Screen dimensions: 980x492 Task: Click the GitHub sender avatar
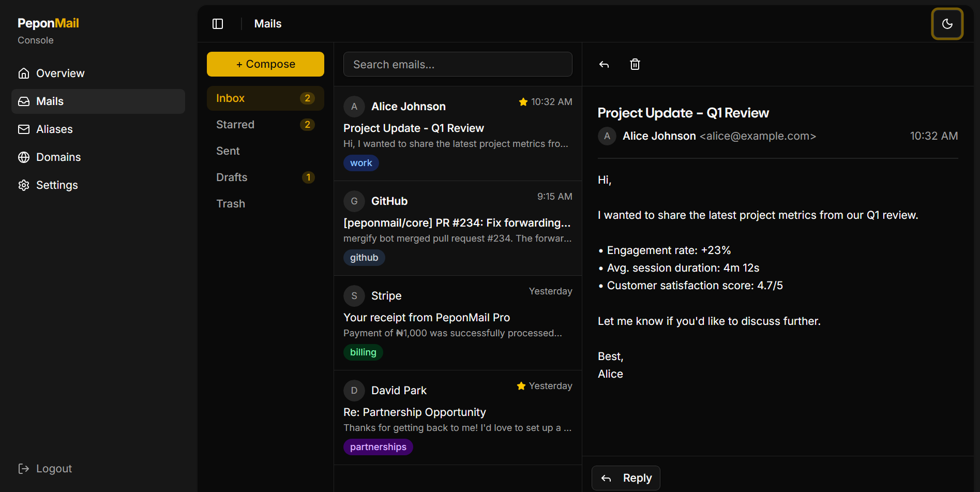pyautogui.click(x=354, y=201)
